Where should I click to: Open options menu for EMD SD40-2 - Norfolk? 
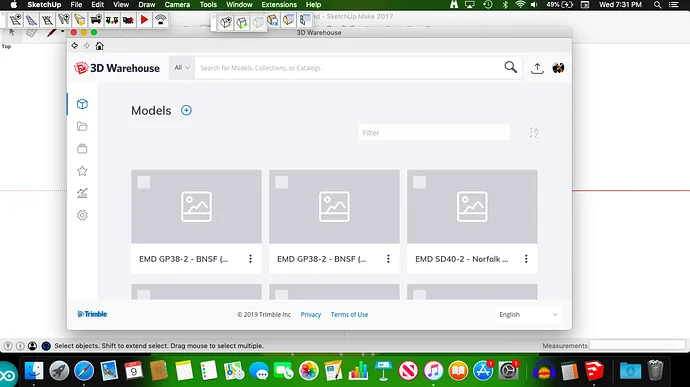pyautogui.click(x=526, y=259)
